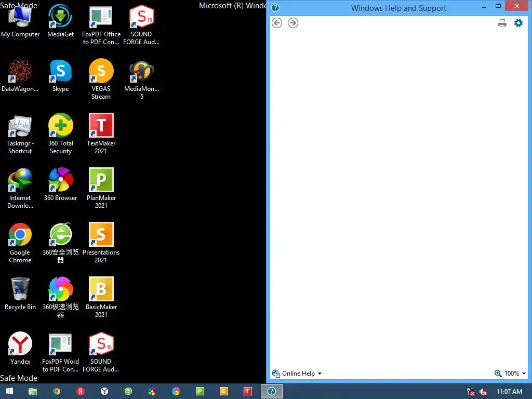The image size is (532, 399).
Task: Open SOUND FORGE Audio shortcut in top row
Action: click(141, 25)
